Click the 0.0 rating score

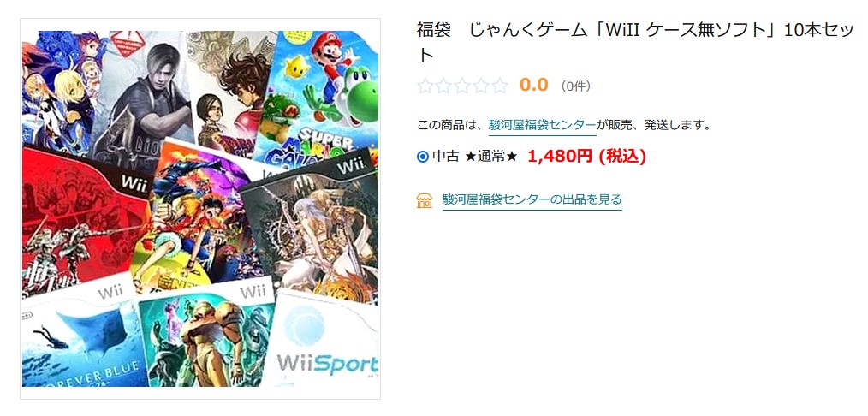pos(533,86)
